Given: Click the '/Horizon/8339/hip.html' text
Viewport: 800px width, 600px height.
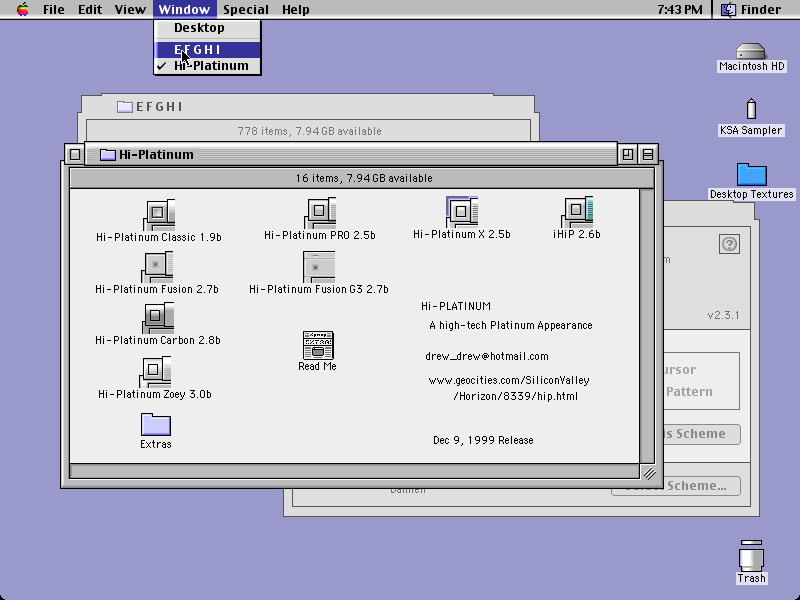Looking at the screenshot, I should point(516,396).
